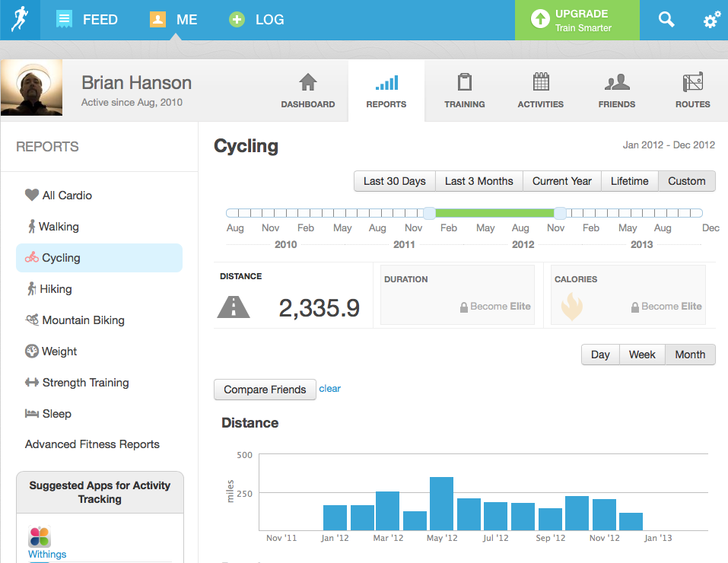
Task: Click the Compare Friends button
Action: pos(265,390)
